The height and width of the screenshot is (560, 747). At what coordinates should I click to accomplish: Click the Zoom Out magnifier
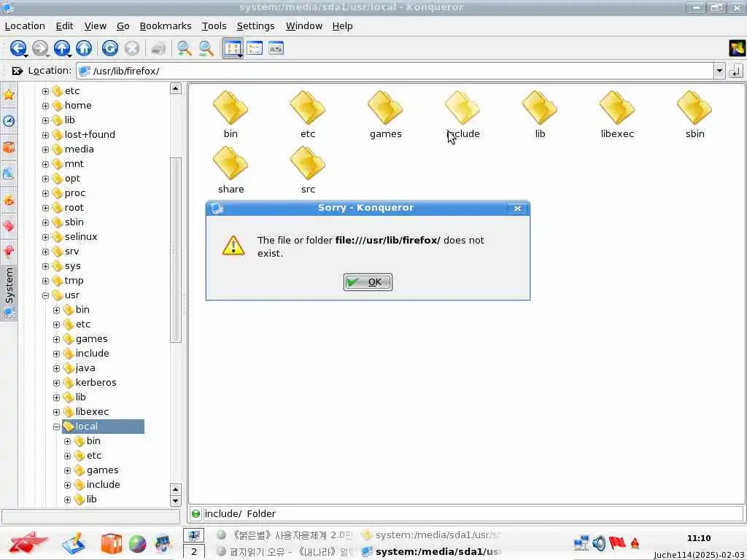[206, 48]
